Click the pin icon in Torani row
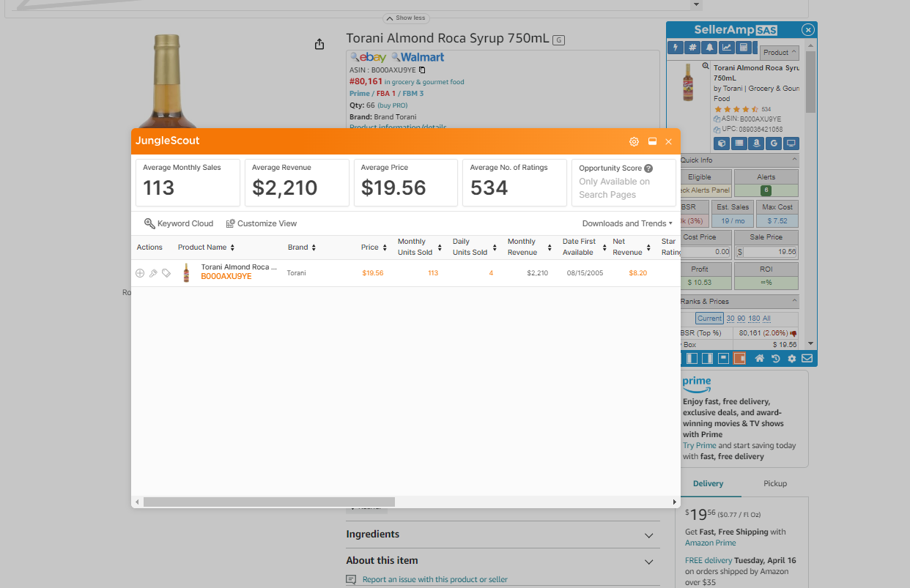The width and height of the screenshot is (910, 588). 153,273
